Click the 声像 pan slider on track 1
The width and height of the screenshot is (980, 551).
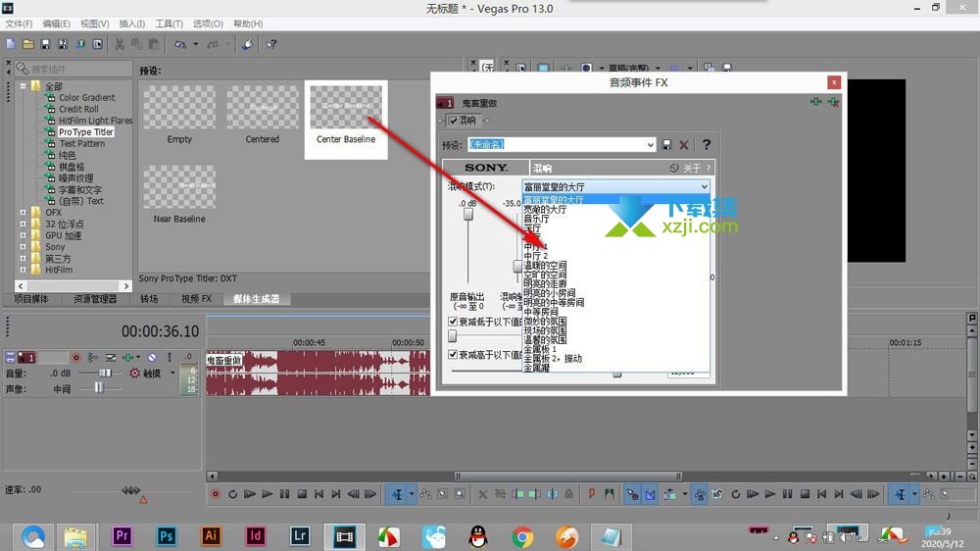point(99,388)
